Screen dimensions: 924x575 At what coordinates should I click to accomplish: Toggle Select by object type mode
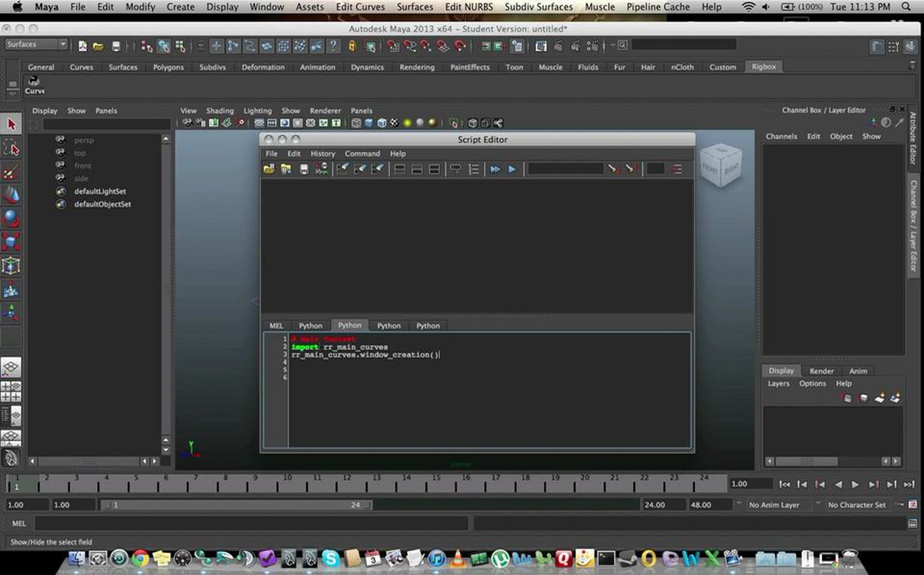pyautogui.click(x=164, y=47)
